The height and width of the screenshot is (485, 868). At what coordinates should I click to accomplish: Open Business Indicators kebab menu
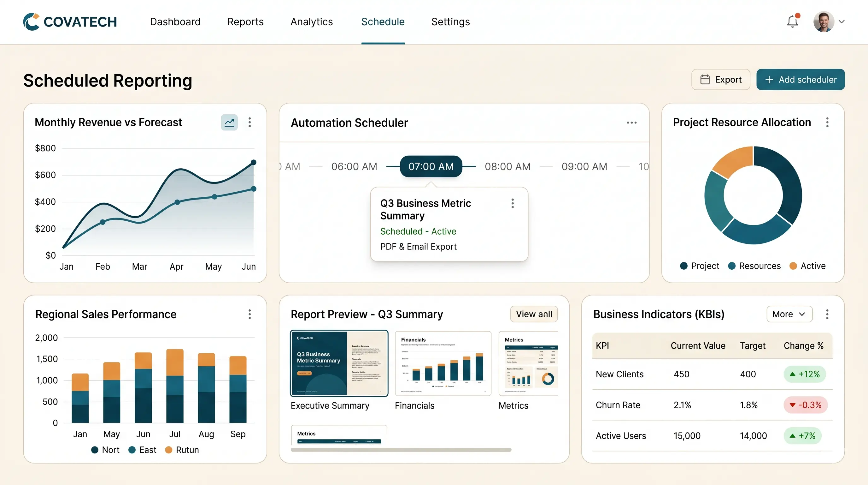[x=827, y=314]
